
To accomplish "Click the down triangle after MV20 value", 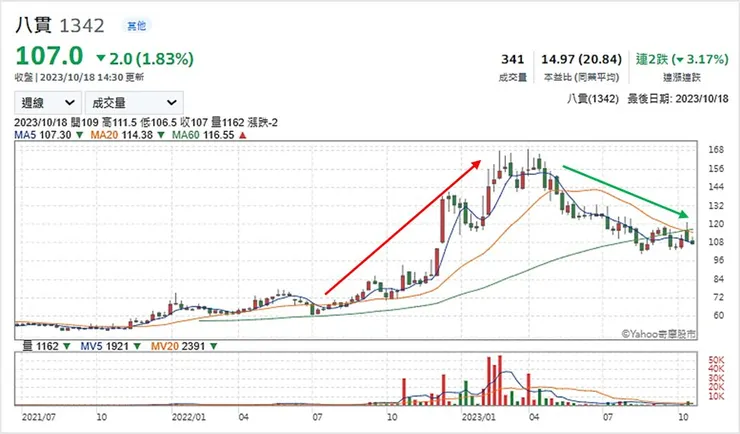I will tap(213, 347).
